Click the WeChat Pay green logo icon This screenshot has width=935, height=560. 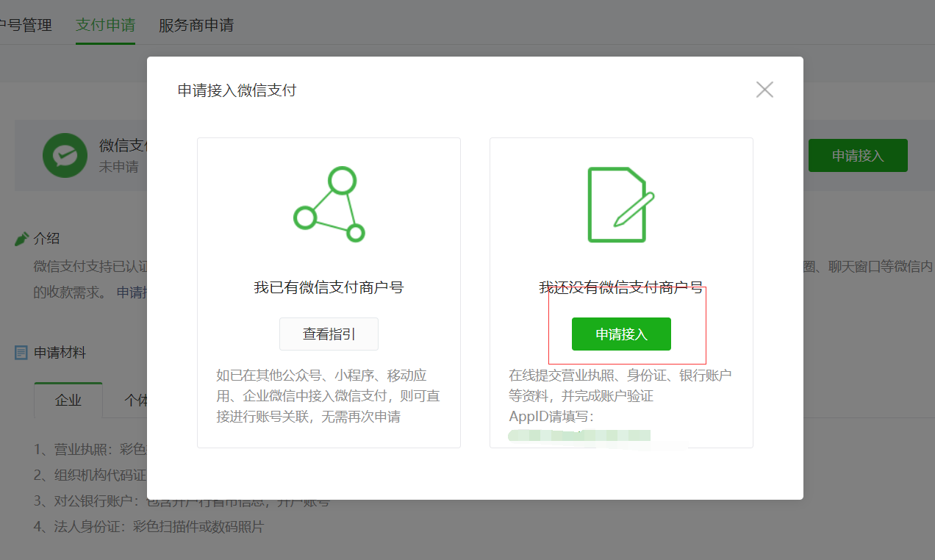click(65, 155)
